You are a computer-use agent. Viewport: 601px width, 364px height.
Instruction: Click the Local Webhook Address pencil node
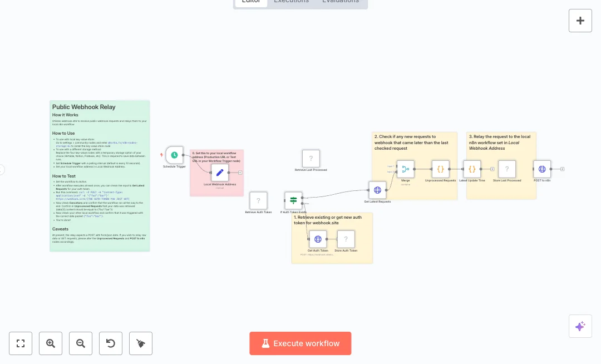(x=220, y=173)
